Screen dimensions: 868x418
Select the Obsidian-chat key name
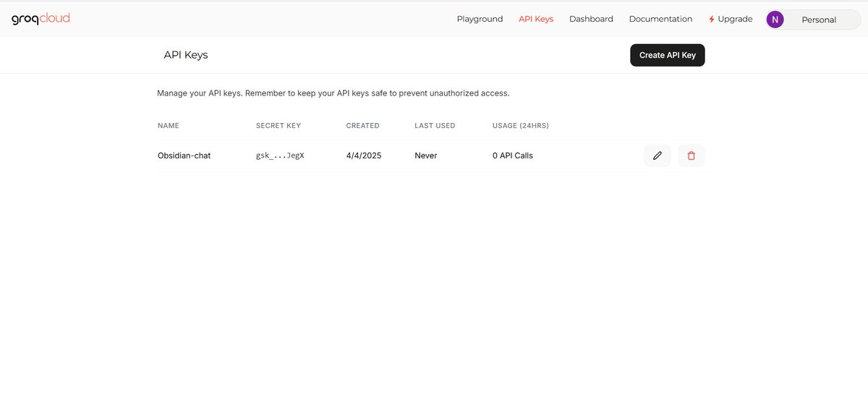pos(184,155)
